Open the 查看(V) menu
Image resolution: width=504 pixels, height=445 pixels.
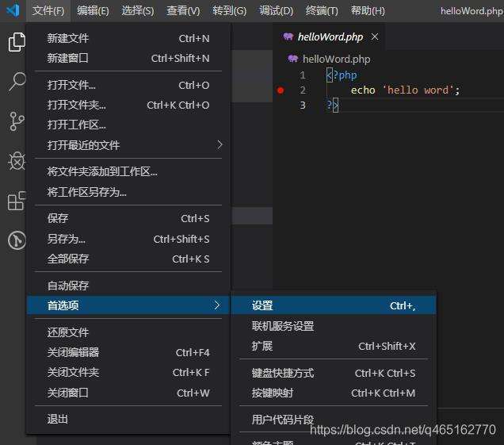click(183, 11)
